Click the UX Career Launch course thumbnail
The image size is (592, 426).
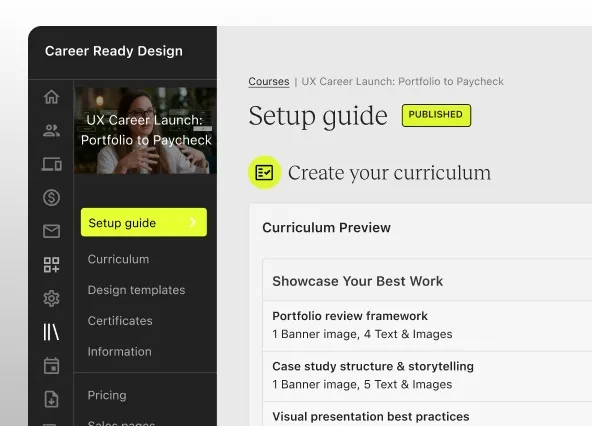click(x=145, y=130)
